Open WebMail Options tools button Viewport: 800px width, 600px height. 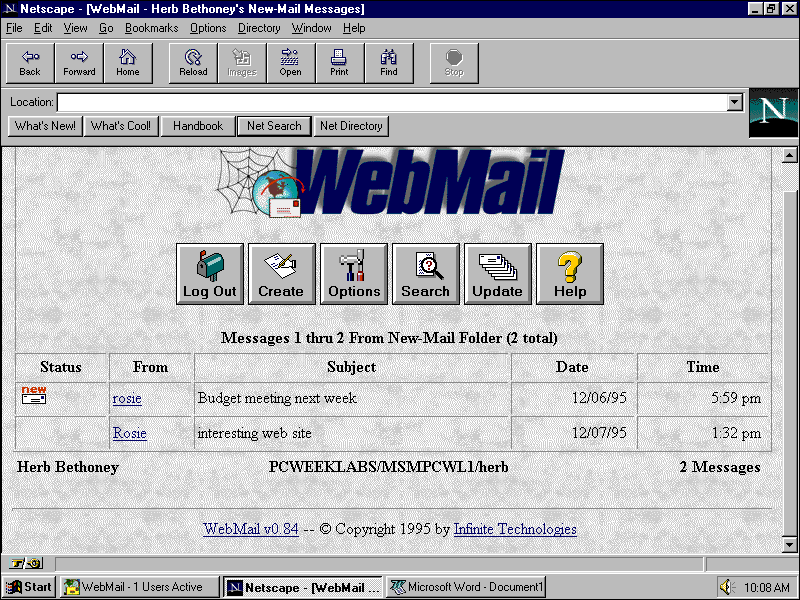[x=354, y=274]
